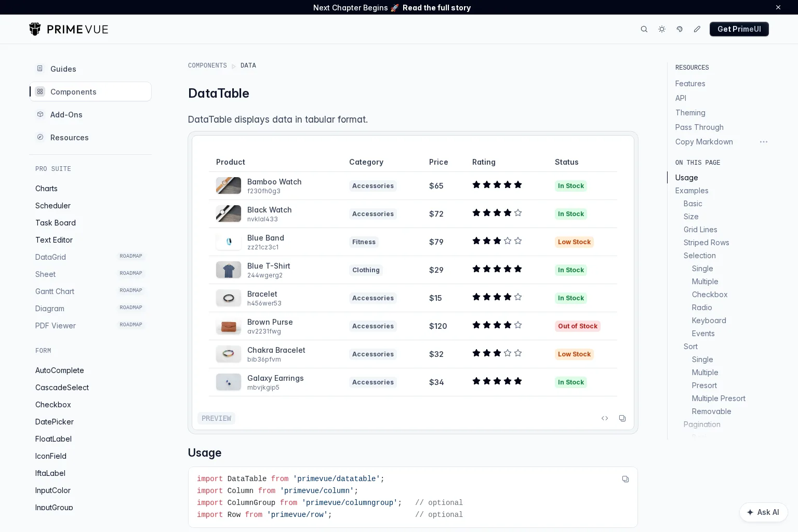This screenshot has width=798, height=532.
Task: Click the Black Watch rating stars
Action: pos(497,213)
